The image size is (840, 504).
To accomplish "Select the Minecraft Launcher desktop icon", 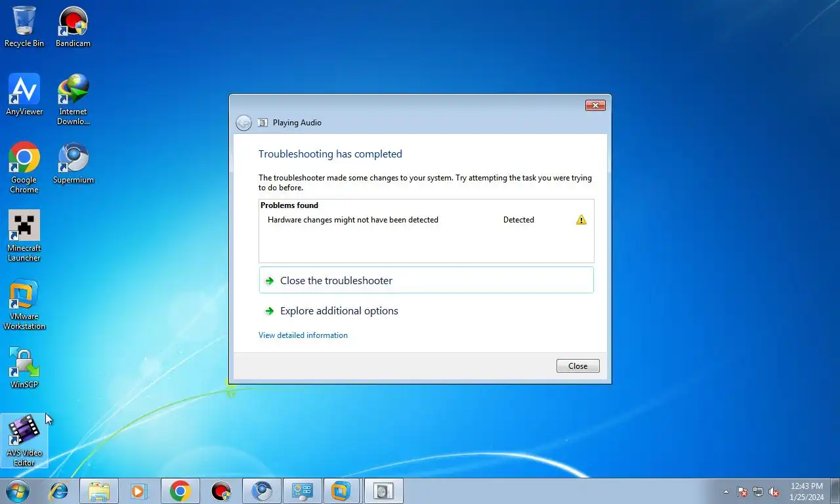I will click(x=24, y=236).
